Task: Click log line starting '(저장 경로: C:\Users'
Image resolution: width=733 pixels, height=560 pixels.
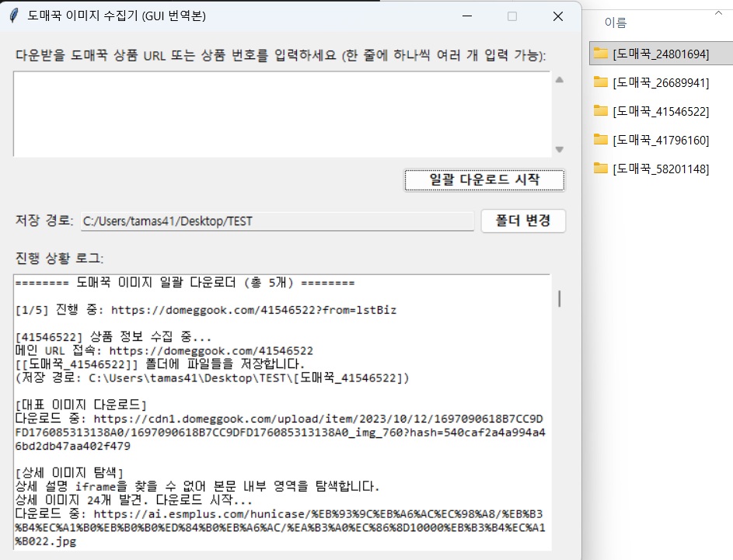Action: [x=212, y=377]
